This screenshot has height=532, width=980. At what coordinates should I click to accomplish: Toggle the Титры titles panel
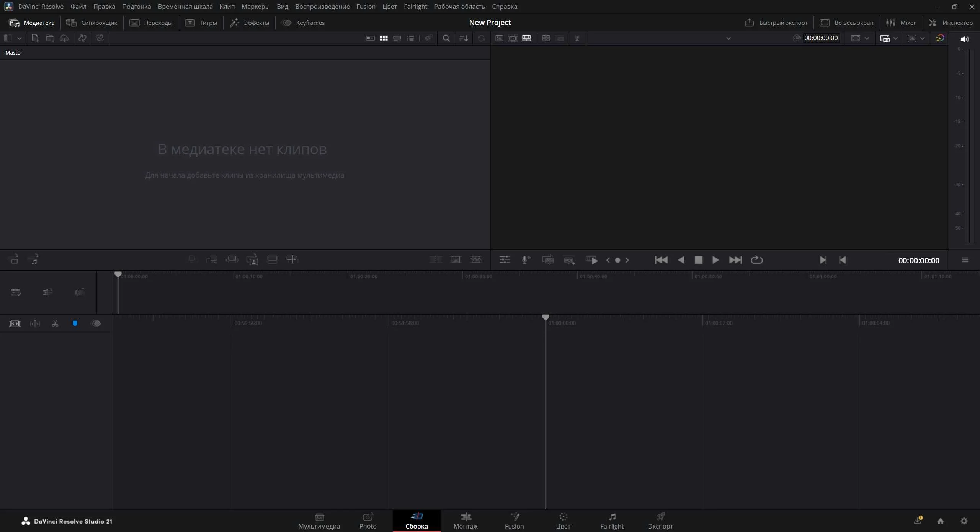coord(201,23)
